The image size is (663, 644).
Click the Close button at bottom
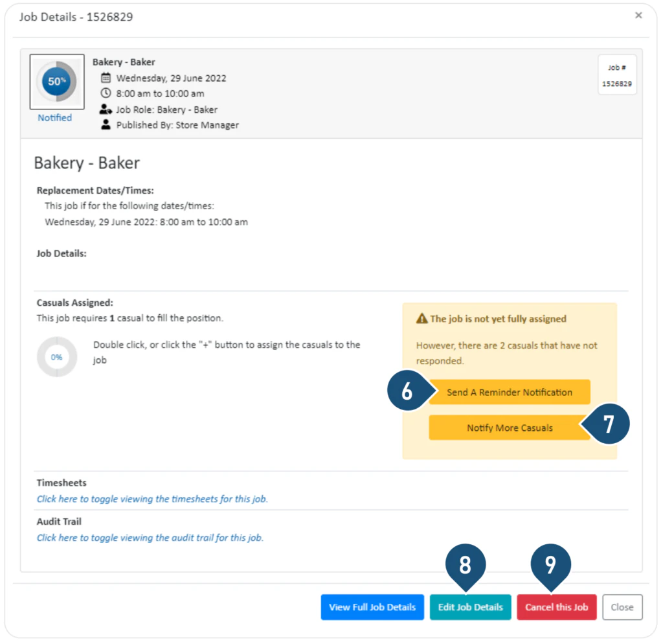(622, 607)
